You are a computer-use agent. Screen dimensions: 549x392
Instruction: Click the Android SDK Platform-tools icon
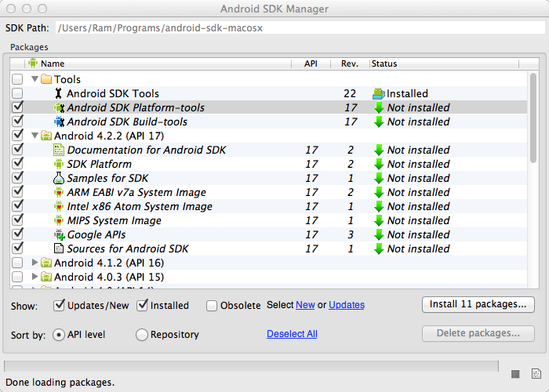pos(59,107)
